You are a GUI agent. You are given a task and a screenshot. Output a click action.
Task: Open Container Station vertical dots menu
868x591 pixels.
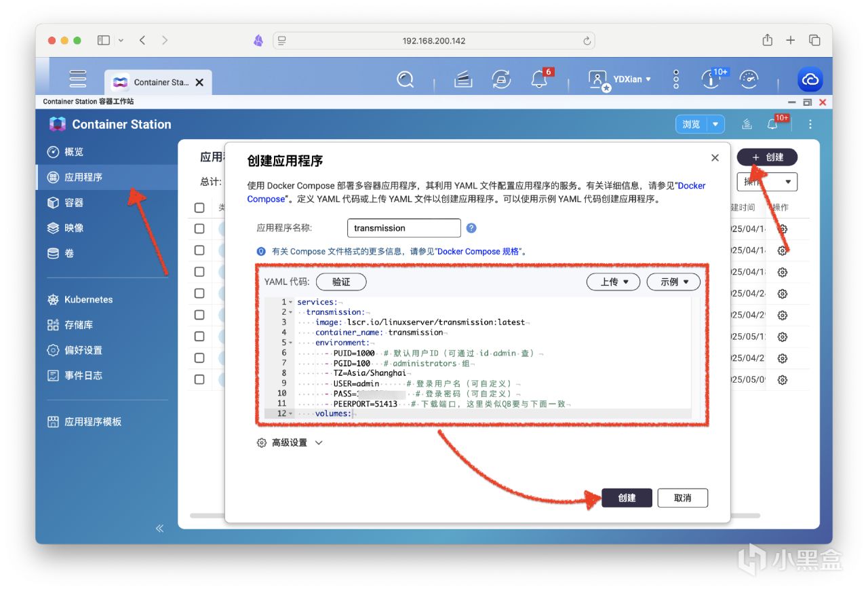(x=810, y=124)
